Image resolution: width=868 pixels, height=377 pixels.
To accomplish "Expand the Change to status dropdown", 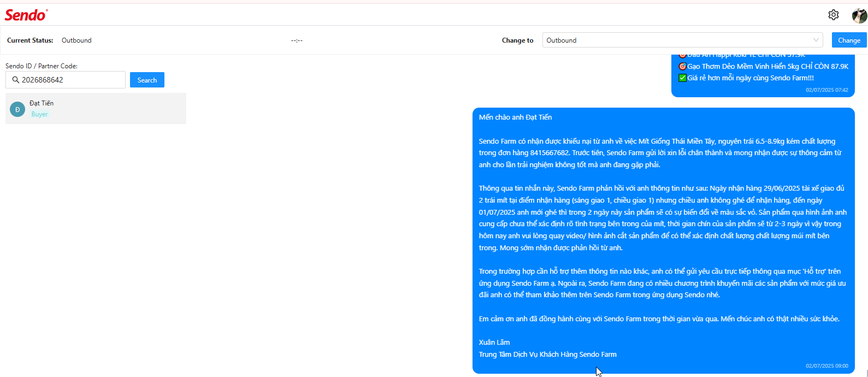I will 682,40.
